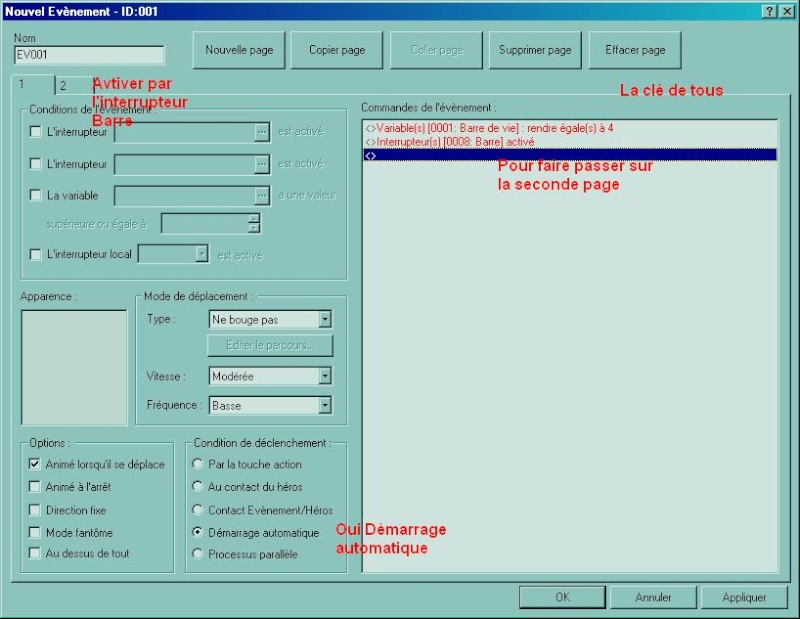800x619 pixels.
Task: Click the empty Apparence graphic preview box
Action: coord(73,366)
